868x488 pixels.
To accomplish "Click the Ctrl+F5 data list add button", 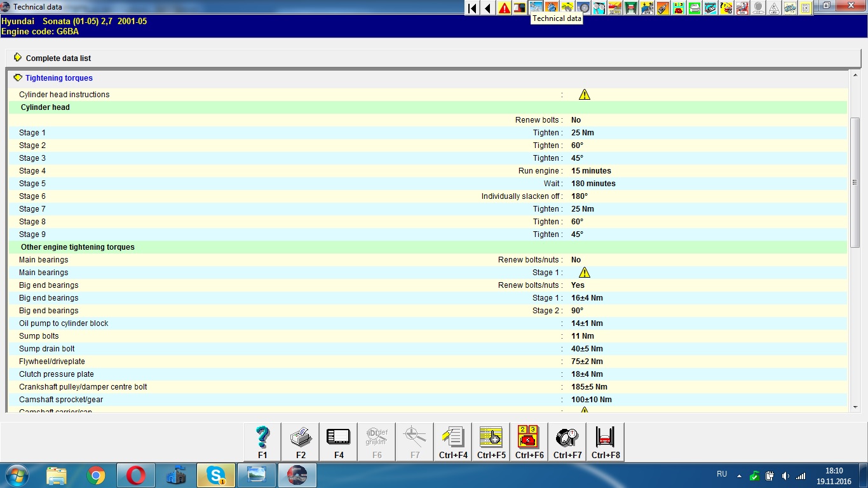I will click(491, 441).
